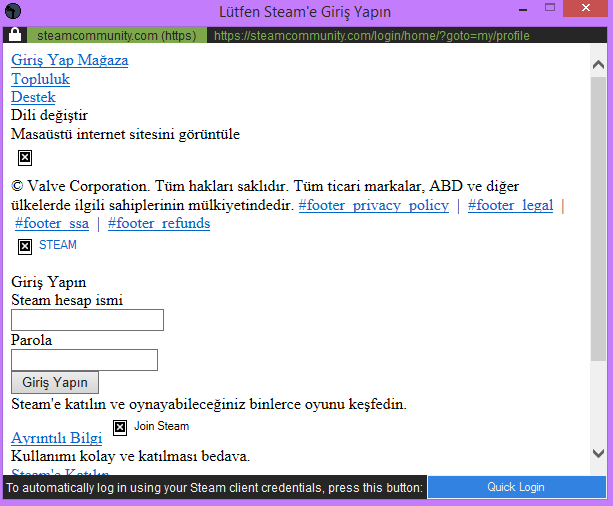Click the Quick Login button

[516, 487]
